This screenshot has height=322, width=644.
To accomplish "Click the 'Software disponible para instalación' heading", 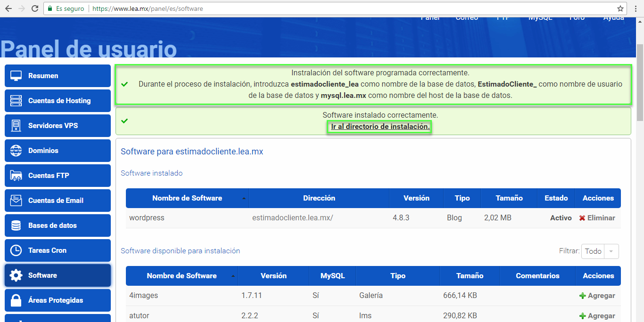I will coord(180,251).
